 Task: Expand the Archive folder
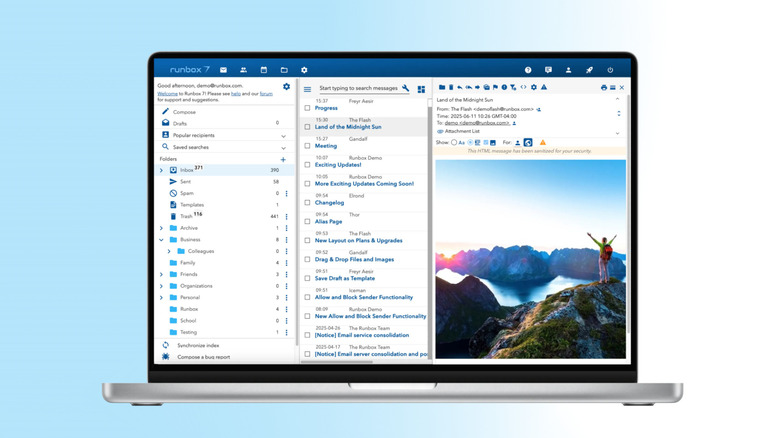(161, 228)
